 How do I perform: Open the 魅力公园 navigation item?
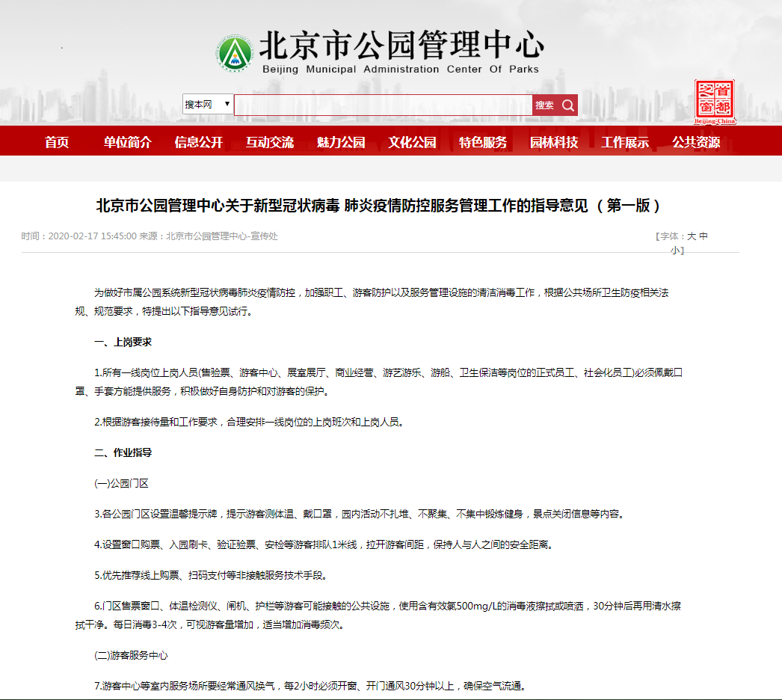(x=341, y=142)
